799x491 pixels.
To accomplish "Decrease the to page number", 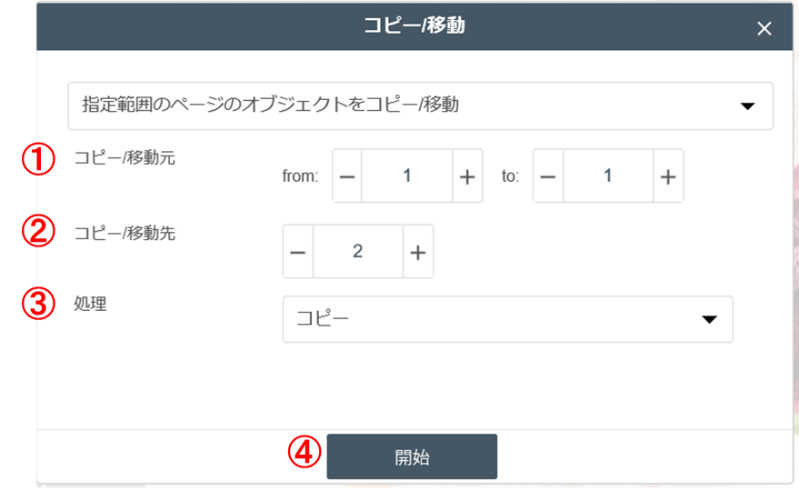I will 548,176.
